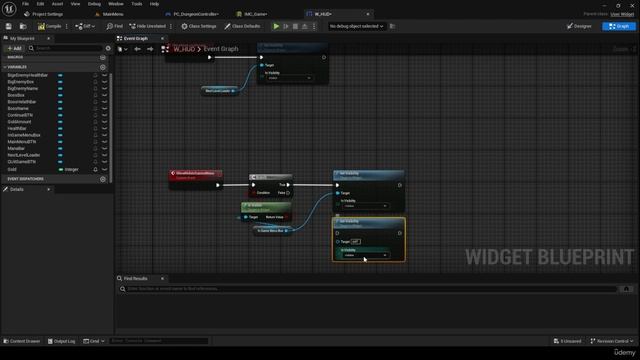The image size is (640, 360).
Task: Click the Eject playback icon
Action: (305, 26)
